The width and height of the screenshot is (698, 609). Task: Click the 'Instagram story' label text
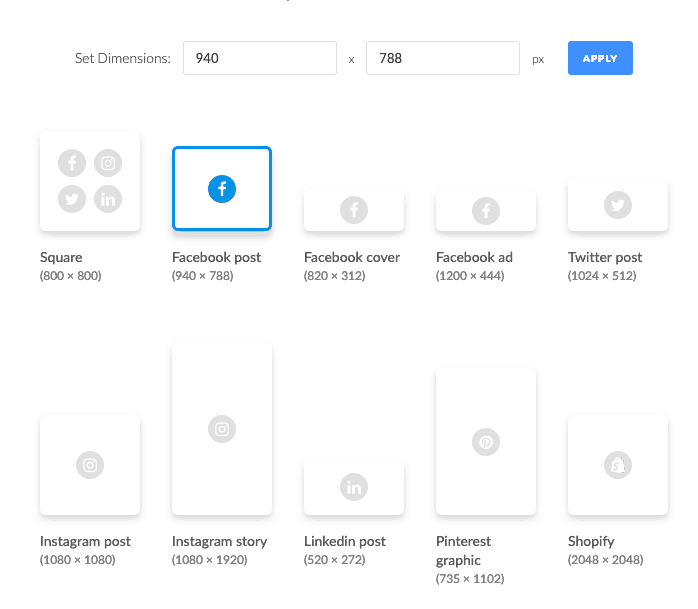point(219,541)
